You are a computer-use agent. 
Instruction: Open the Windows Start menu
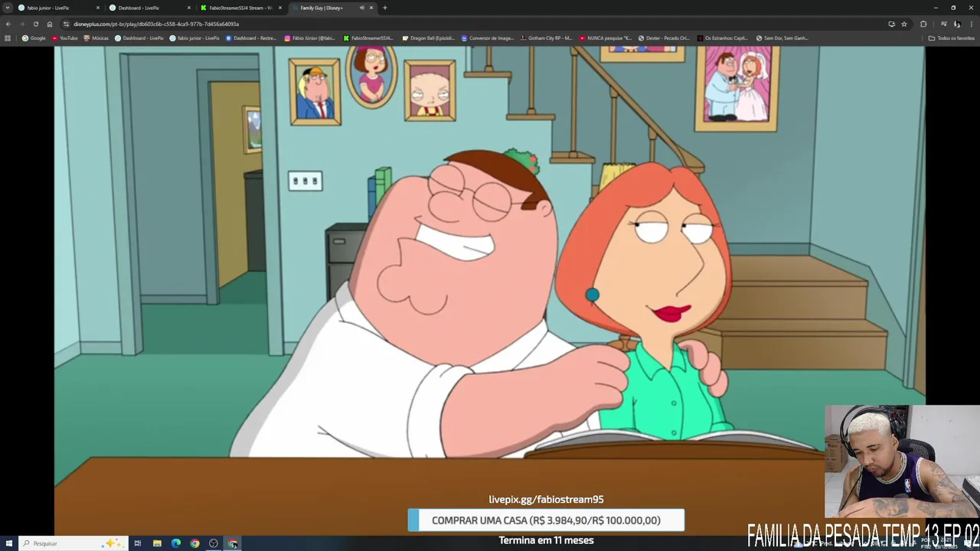click(x=8, y=543)
